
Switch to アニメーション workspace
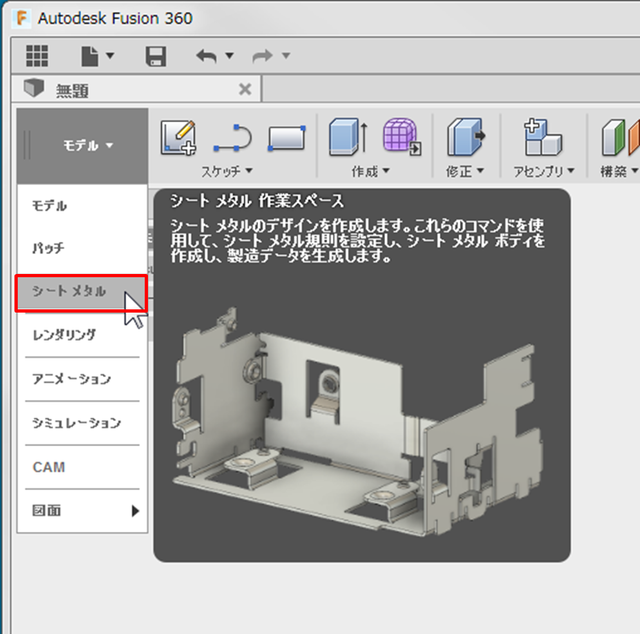click(82, 379)
